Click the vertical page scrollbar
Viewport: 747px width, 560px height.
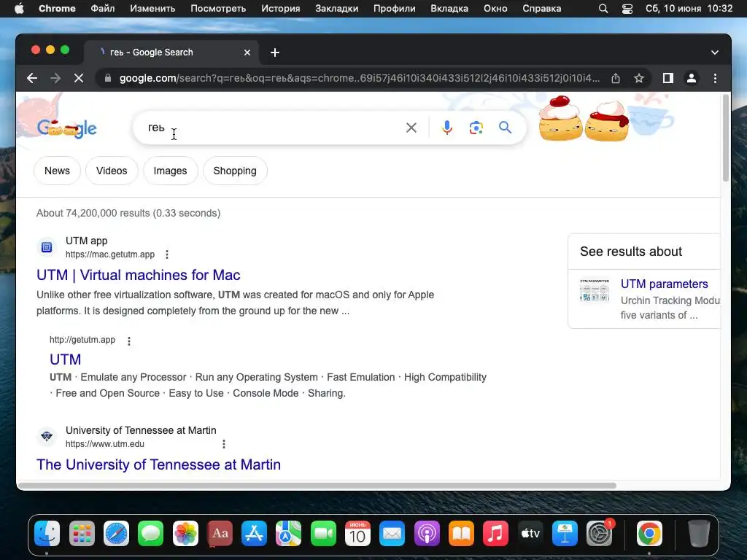pos(726,138)
